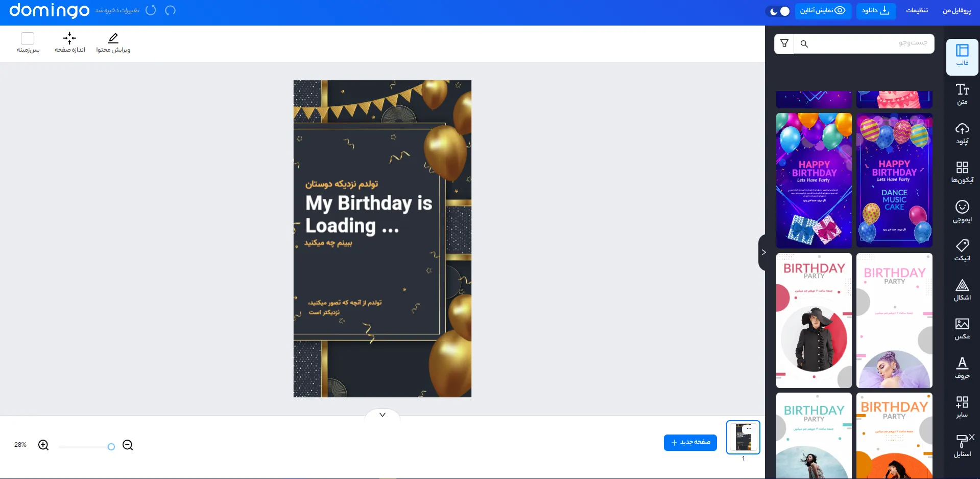This screenshot has height=479, width=980.
Task: Click the template filter icon
Action: (x=784, y=43)
